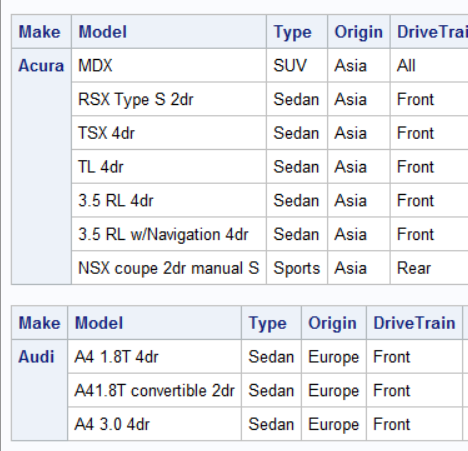Image resolution: width=468 pixels, height=451 pixels.
Task: Click the Origin header in top table
Action: click(x=359, y=32)
